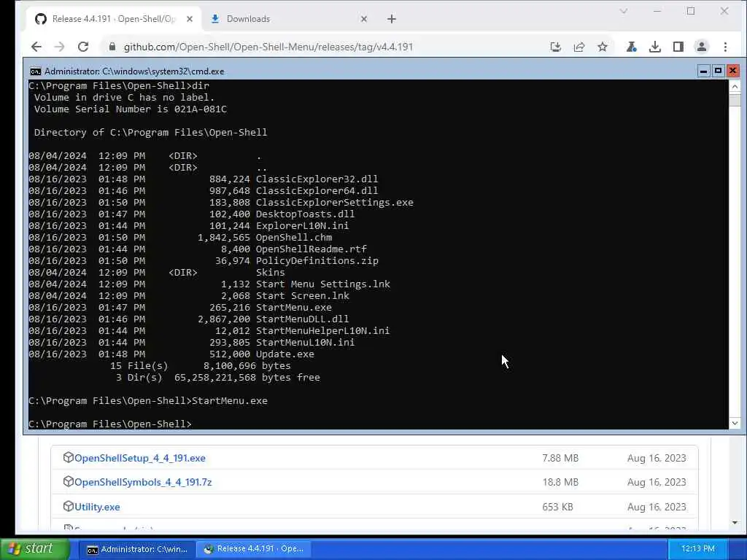The height and width of the screenshot is (560, 747).
Task: Click the package icon beside OpenShellSetup_4_4_191.exe
Action: (x=68, y=457)
